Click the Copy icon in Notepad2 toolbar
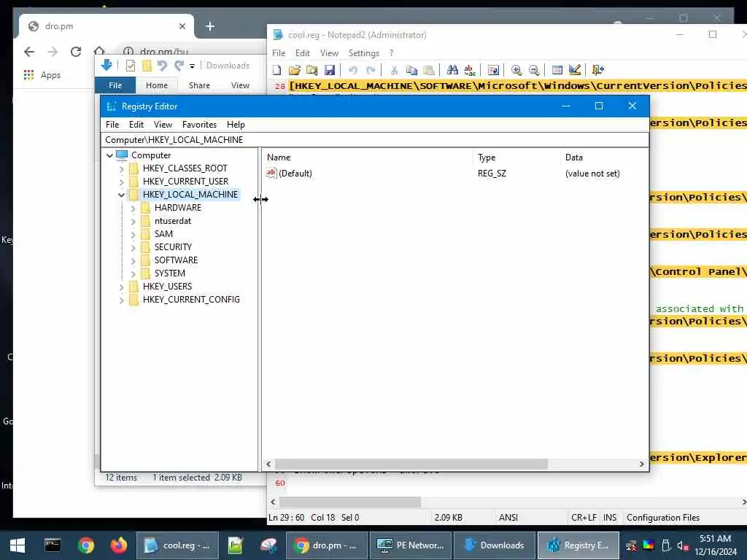 411,71
